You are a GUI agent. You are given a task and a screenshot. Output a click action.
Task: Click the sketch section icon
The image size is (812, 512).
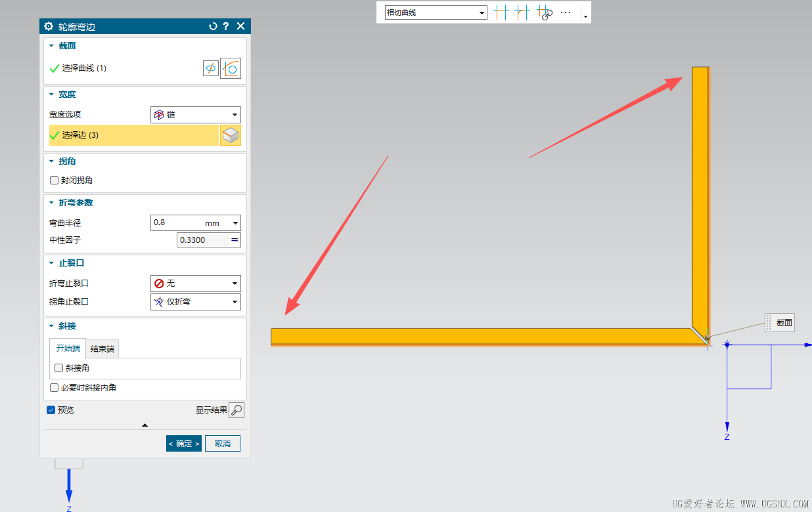[211, 68]
